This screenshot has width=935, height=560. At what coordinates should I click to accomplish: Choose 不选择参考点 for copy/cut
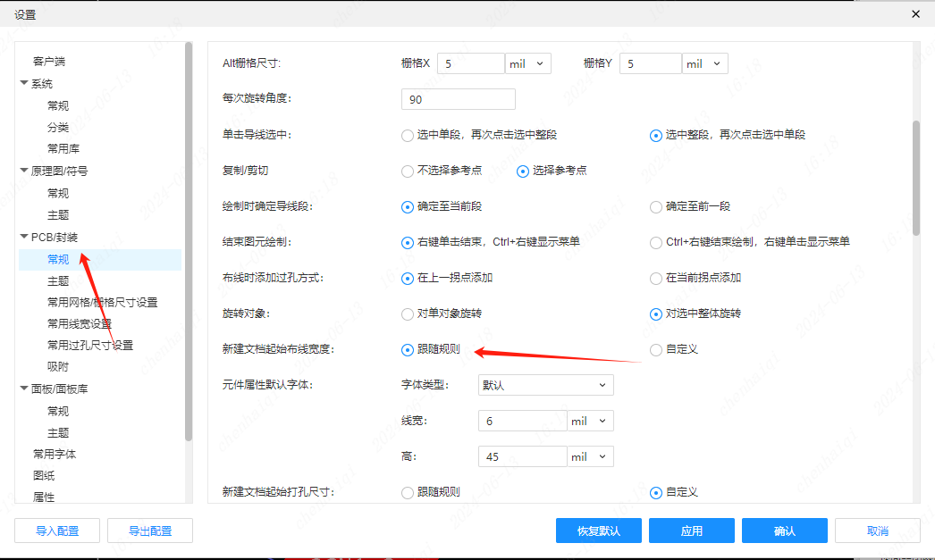point(409,171)
